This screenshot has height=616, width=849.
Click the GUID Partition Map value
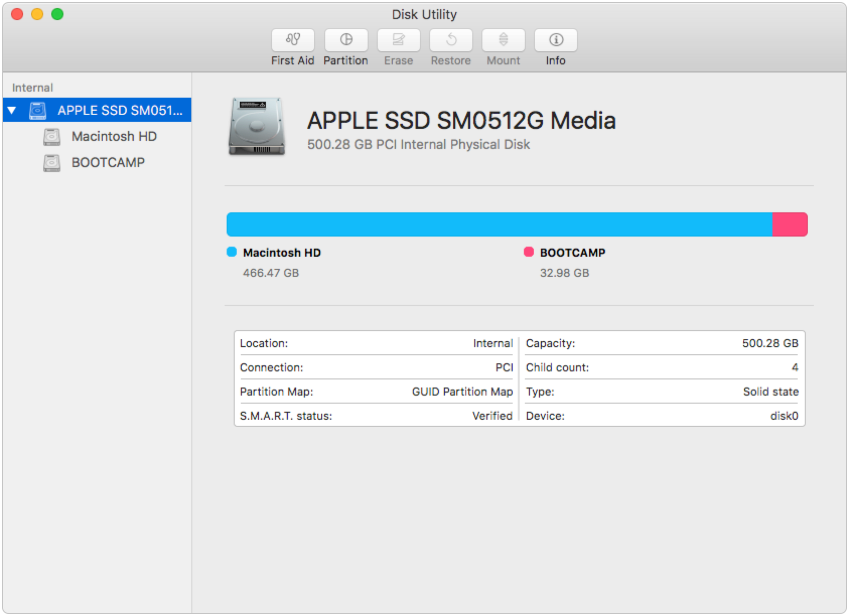click(x=462, y=392)
